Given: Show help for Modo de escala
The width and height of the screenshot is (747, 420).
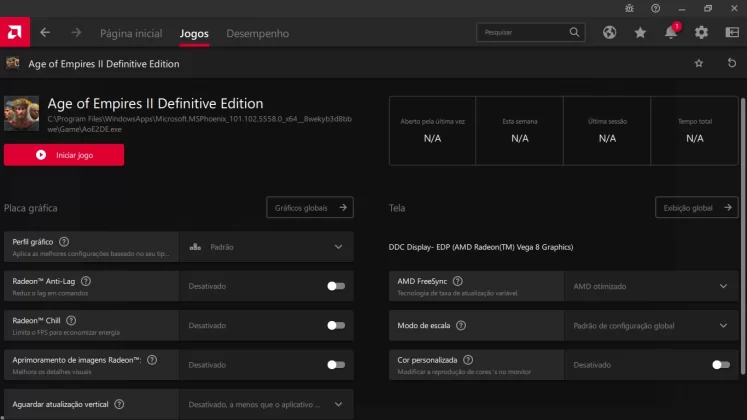Looking at the screenshot, I should point(461,326).
